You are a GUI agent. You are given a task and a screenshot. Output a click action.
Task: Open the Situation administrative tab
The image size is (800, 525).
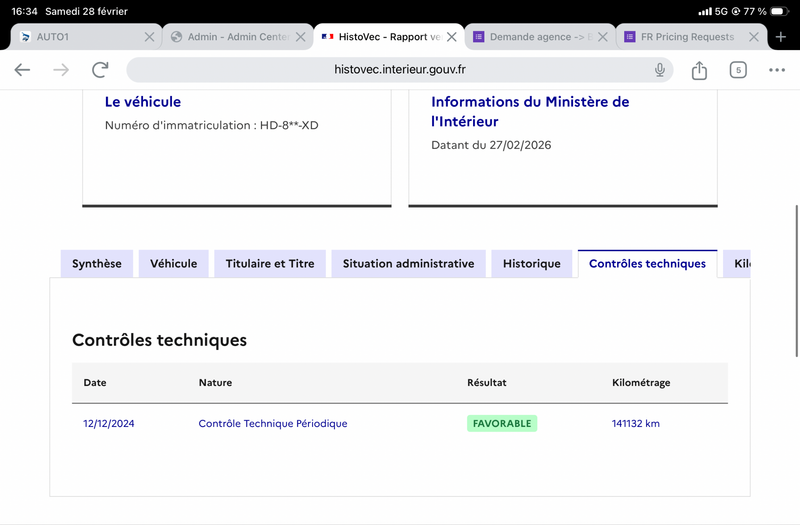coord(408,264)
